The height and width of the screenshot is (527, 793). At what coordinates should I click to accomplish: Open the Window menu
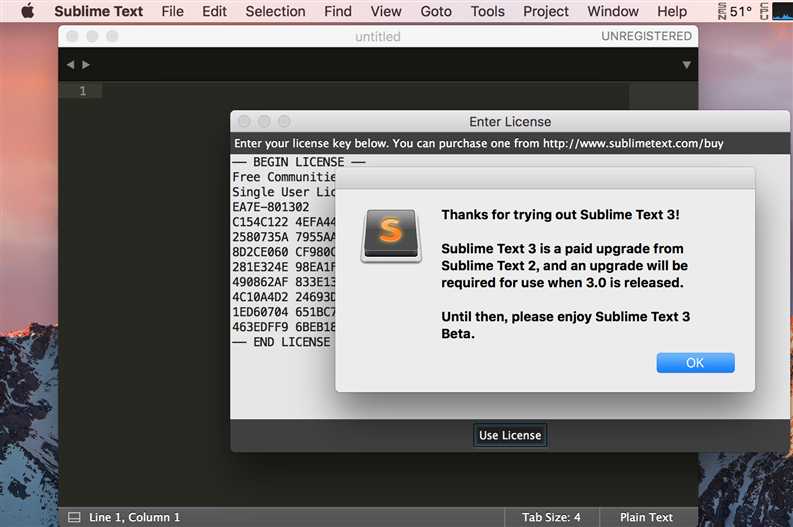pyautogui.click(x=613, y=11)
